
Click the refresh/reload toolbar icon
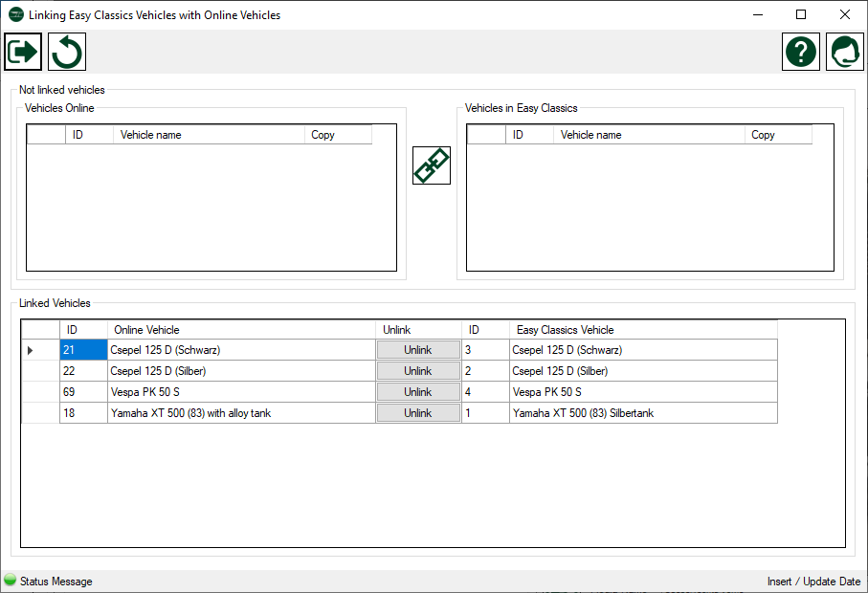pyautogui.click(x=67, y=52)
